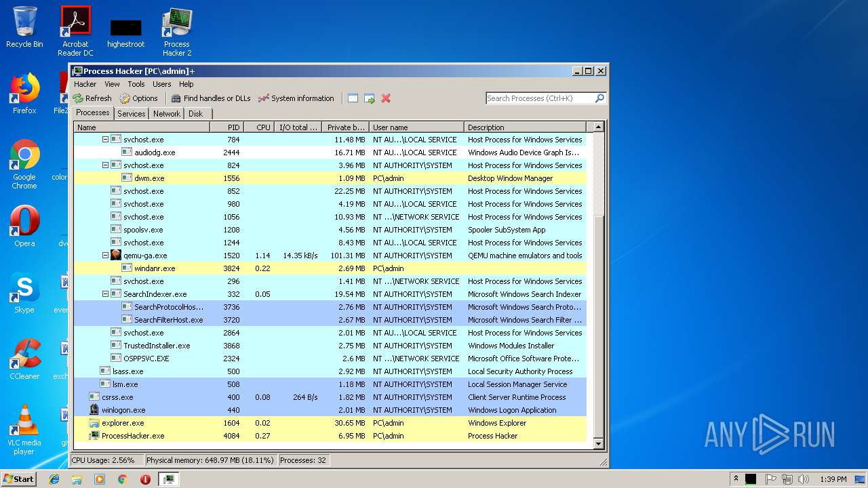The width and height of the screenshot is (868, 488).
Task: Collapse the SearchIndexer.exe tree node
Action: [105, 294]
